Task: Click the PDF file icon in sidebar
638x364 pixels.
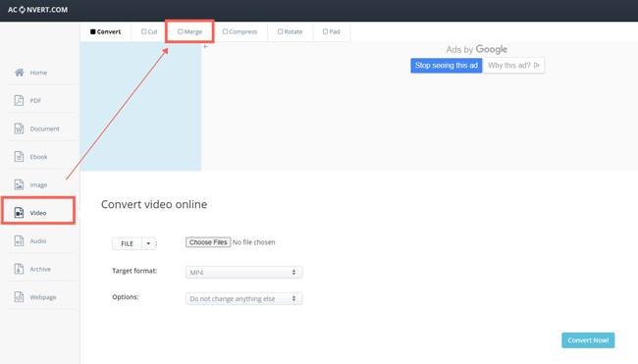Action: [19, 100]
